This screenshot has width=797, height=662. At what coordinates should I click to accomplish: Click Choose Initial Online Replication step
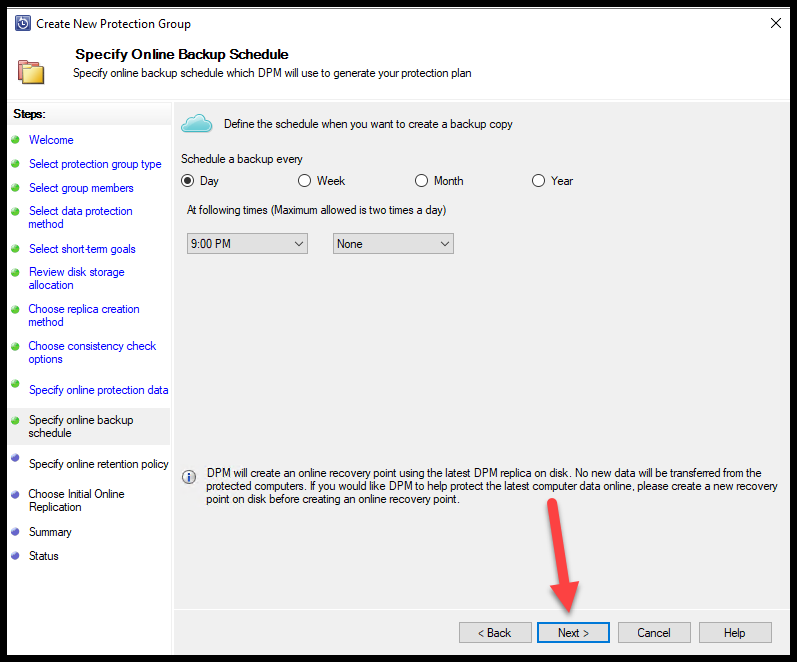coord(76,500)
